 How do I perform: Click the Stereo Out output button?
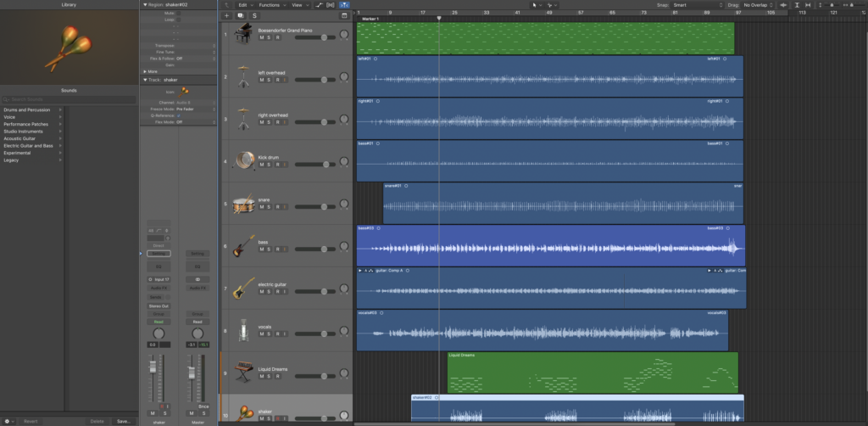click(x=159, y=305)
